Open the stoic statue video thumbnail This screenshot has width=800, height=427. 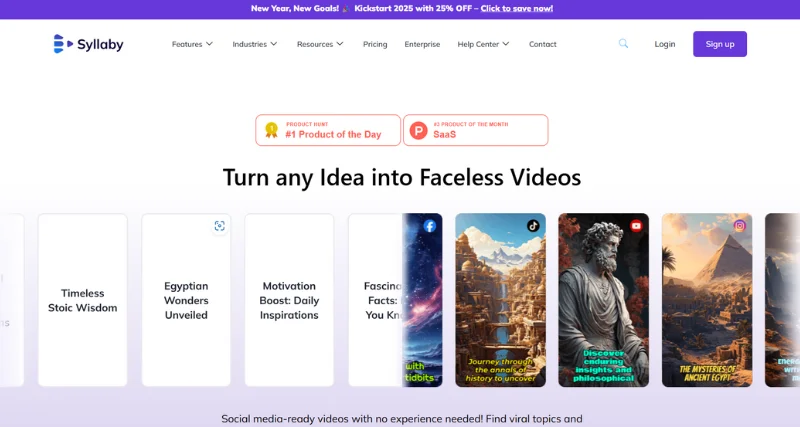click(604, 300)
